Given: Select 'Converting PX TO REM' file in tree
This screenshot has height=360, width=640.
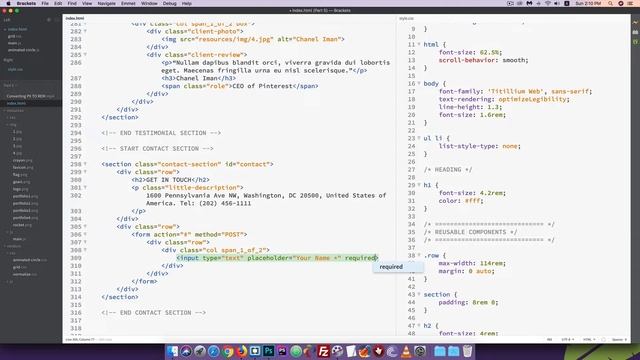Looking at the screenshot, I should [x=30, y=96].
